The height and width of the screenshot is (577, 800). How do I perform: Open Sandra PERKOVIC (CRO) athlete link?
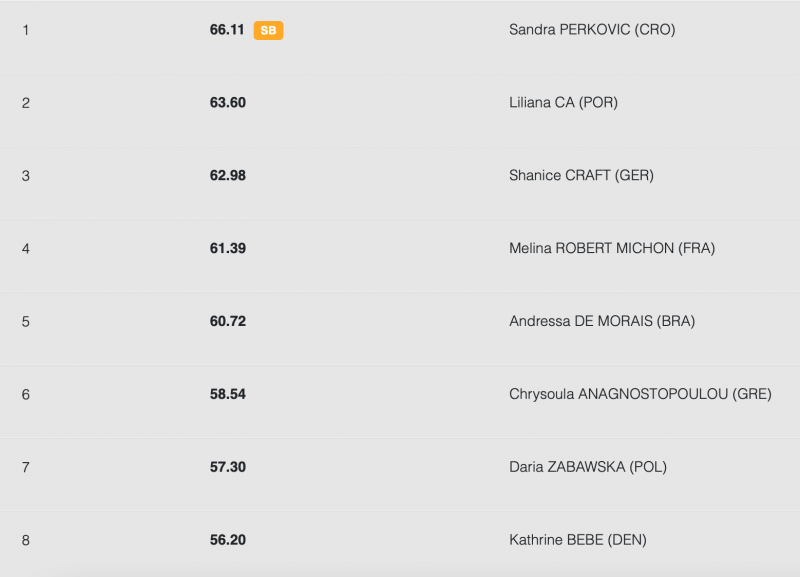click(x=592, y=30)
